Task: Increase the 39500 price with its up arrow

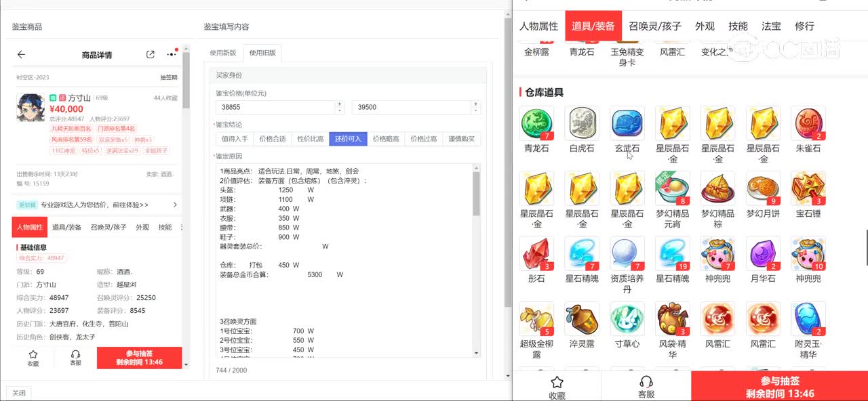Action: 476,104
